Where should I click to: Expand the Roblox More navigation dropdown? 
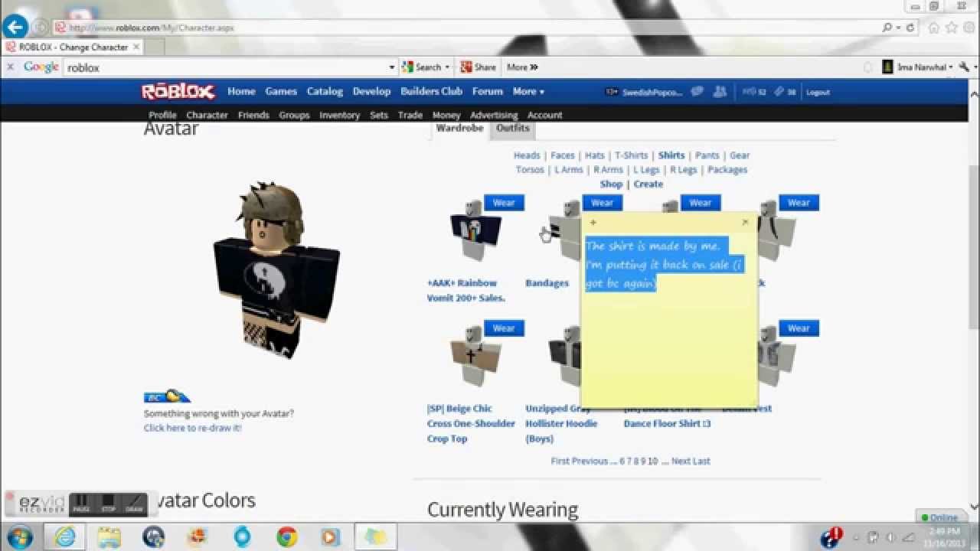tap(528, 91)
